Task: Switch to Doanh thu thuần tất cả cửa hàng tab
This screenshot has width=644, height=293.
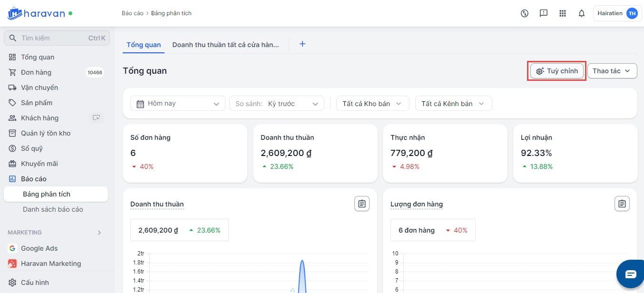Action: [x=225, y=45]
